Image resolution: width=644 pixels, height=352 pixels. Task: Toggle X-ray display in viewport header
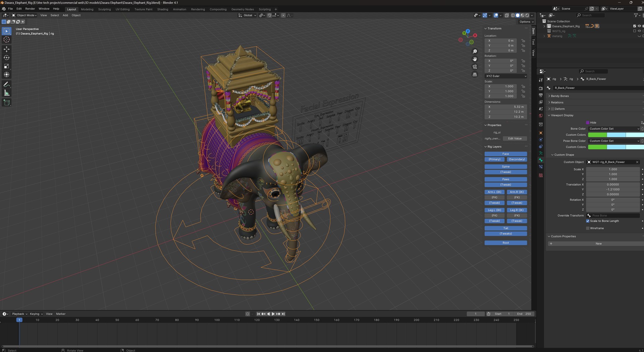507,15
